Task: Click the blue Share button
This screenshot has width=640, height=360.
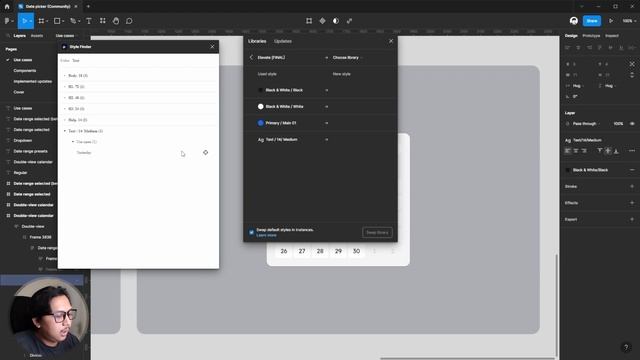Action: (592, 21)
